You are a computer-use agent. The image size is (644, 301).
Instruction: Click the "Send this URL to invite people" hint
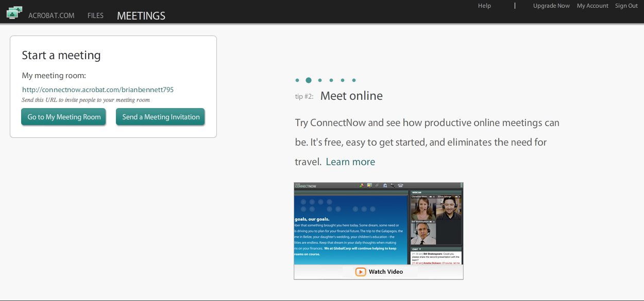[86, 100]
